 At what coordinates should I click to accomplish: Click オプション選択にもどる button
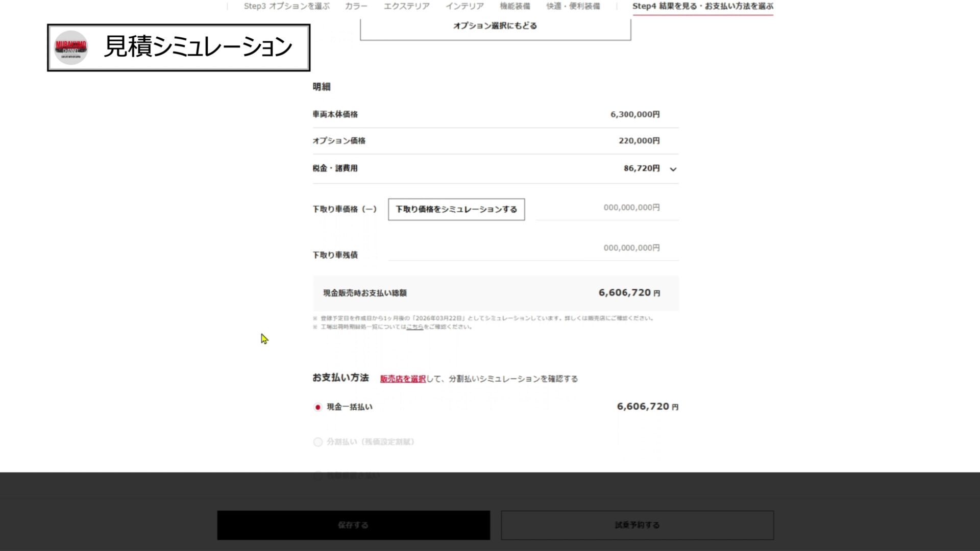[x=495, y=27]
